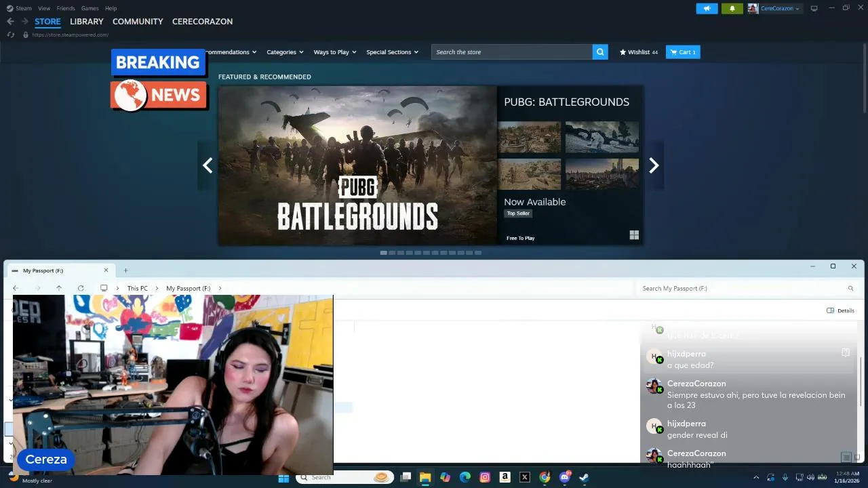
Task: Click in Search the store field
Action: click(x=512, y=52)
